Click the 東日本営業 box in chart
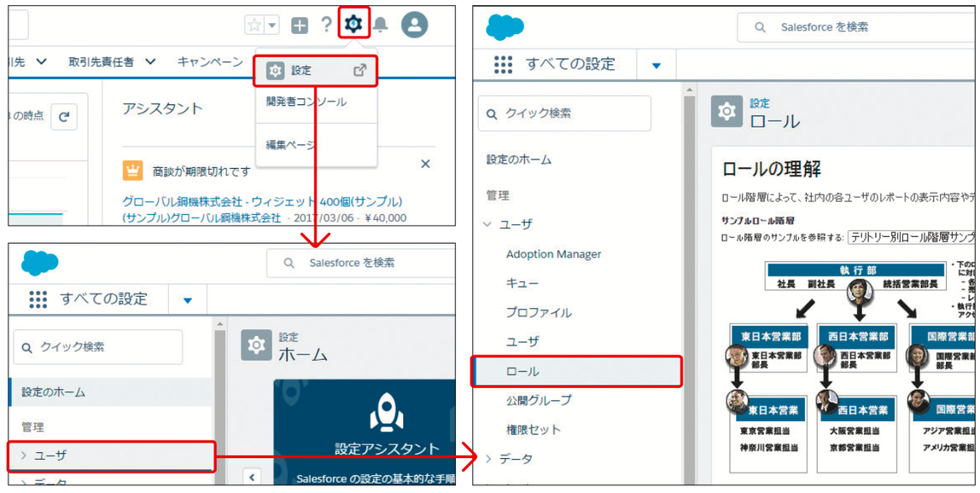Image resolution: width=980 pixels, height=493 pixels. (769, 433)
